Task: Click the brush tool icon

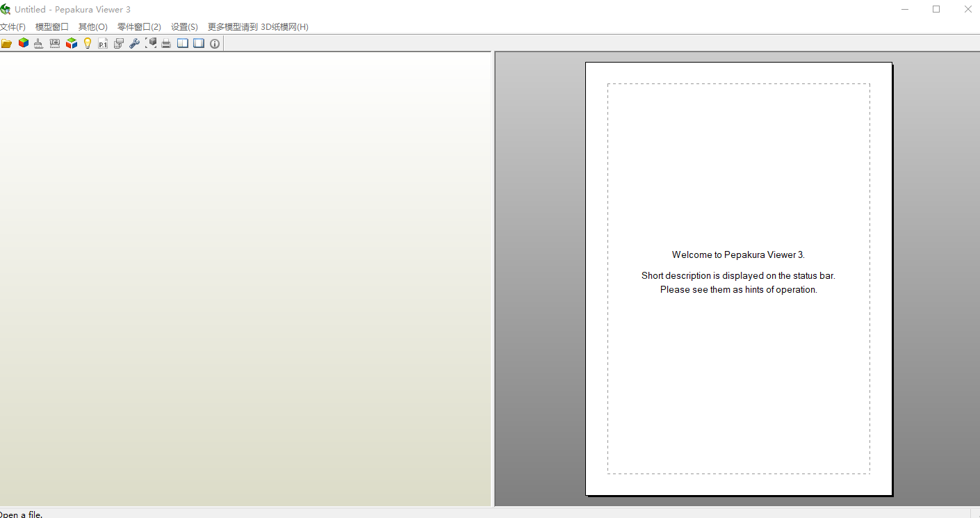Action: pyautogui.click(x=39, y=43)
